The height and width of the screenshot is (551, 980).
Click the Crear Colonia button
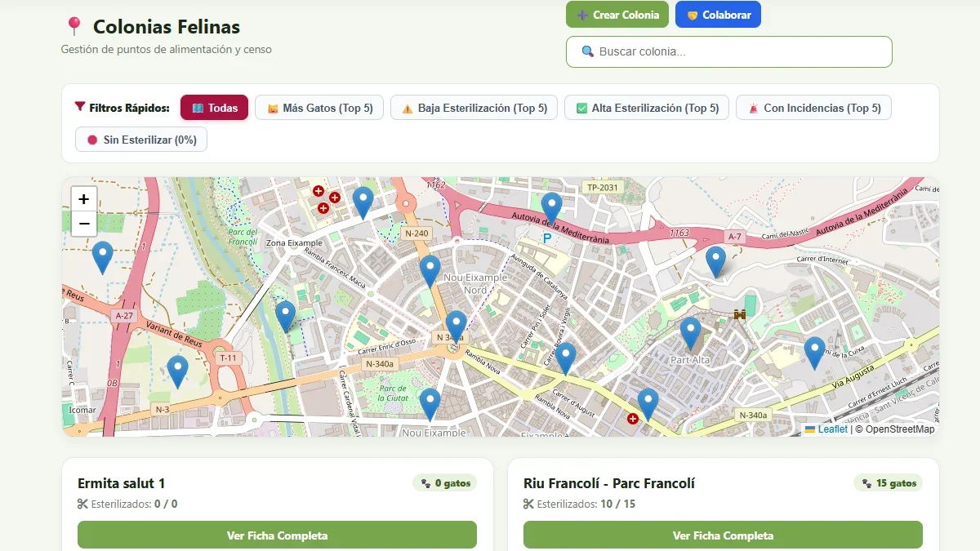tap(617, 15)
